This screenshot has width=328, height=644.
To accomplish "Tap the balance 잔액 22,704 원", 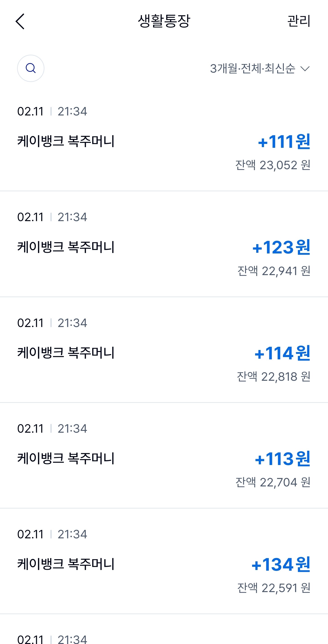I will click(273, 482).
